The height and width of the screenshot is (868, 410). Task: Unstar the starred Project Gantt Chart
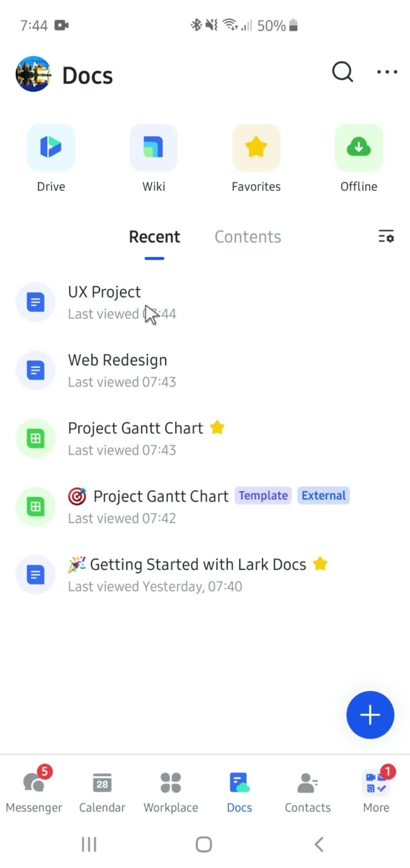tap(217, 427)
